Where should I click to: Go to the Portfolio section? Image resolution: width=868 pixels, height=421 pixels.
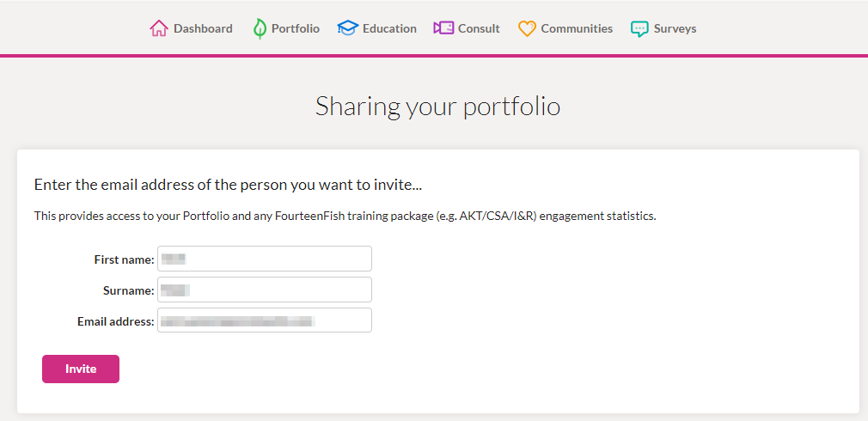pos(296,28)
